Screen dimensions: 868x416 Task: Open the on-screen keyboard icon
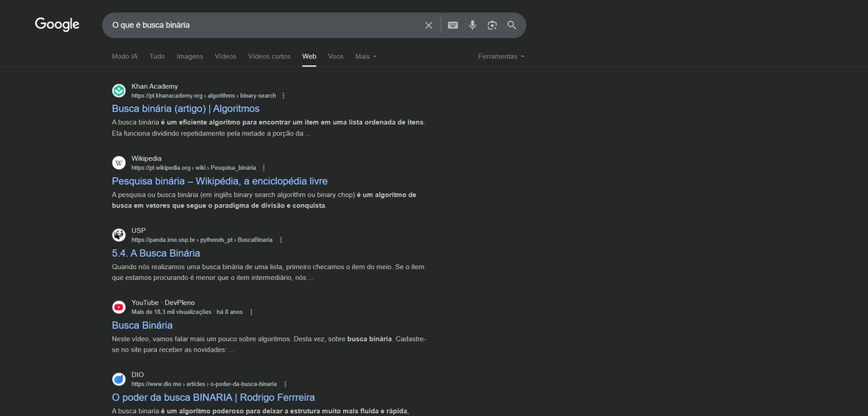click(x=453, y=25)
